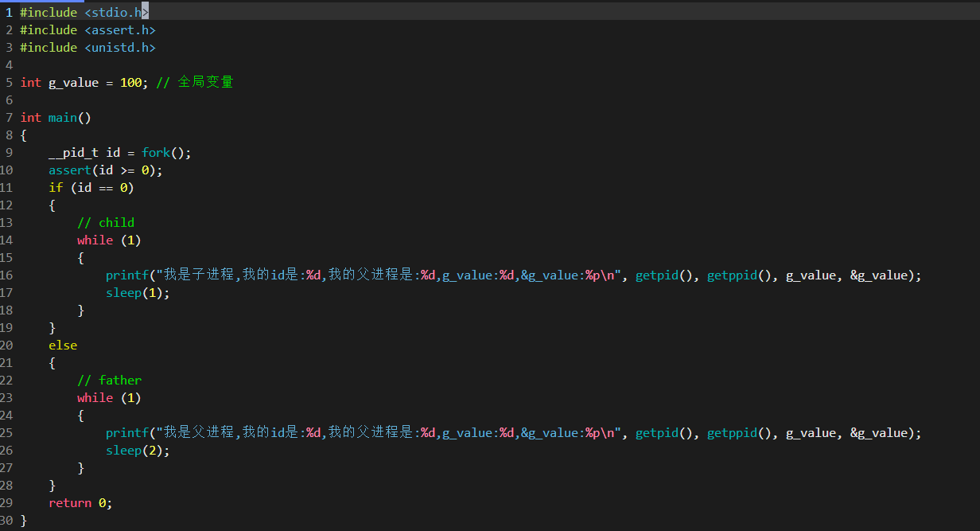This screenshot has height=531, width=980.
Task: Click line number 4 in the gutter
Action: [x=9, y=65]
